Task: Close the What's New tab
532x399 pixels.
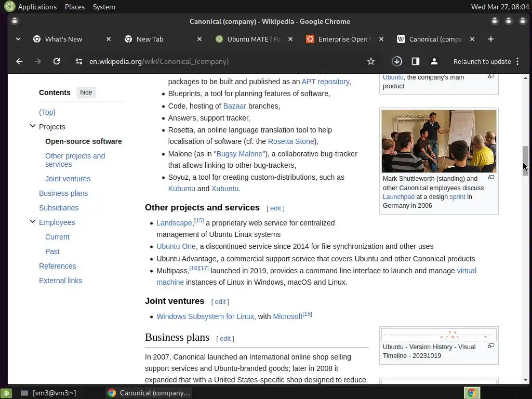Action: click(x=109, y=39)
